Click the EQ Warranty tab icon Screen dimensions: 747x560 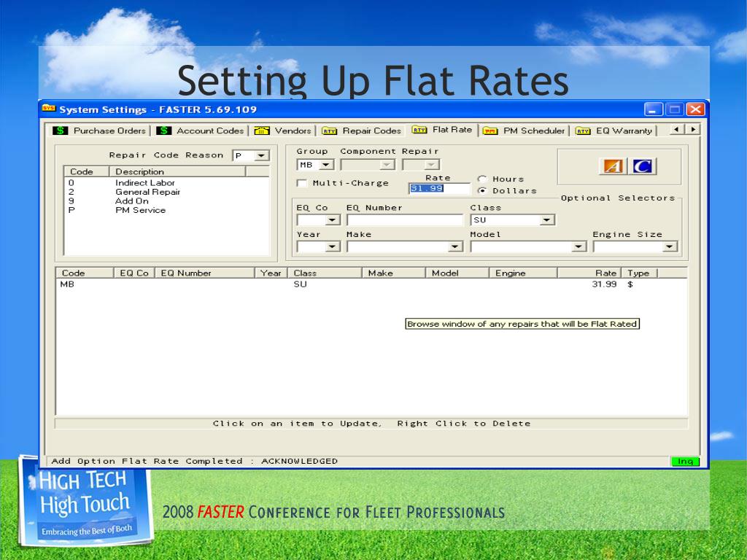tap(583, 131)
